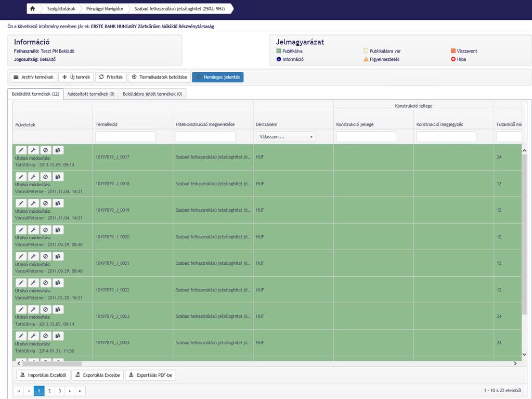Click withdraw circle icon for row 10197879_J_0024
The height and width of the screenshot is (399, 532).
(x=46, y=336)
